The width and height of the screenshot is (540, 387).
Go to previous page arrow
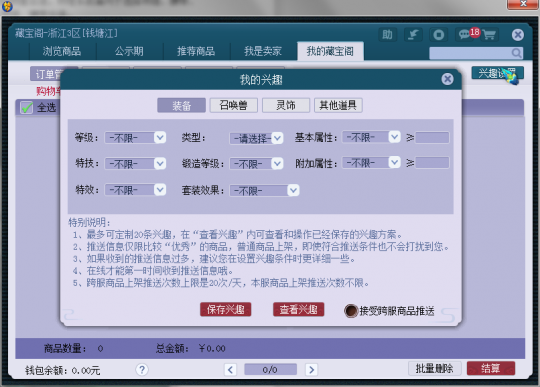pyautogui.click(x=230, y=369)
